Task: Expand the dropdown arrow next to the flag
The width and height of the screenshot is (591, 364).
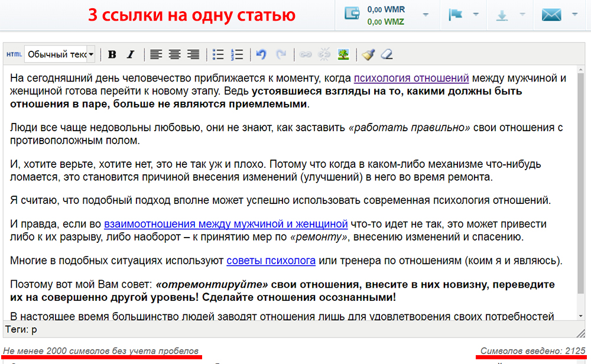Action: click(x=476, y=15)
